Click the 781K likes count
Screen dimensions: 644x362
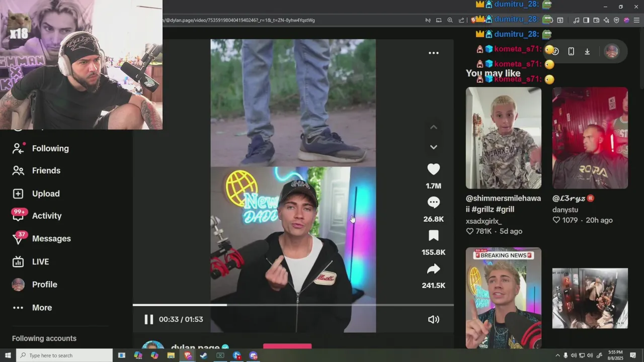[484, 231]
